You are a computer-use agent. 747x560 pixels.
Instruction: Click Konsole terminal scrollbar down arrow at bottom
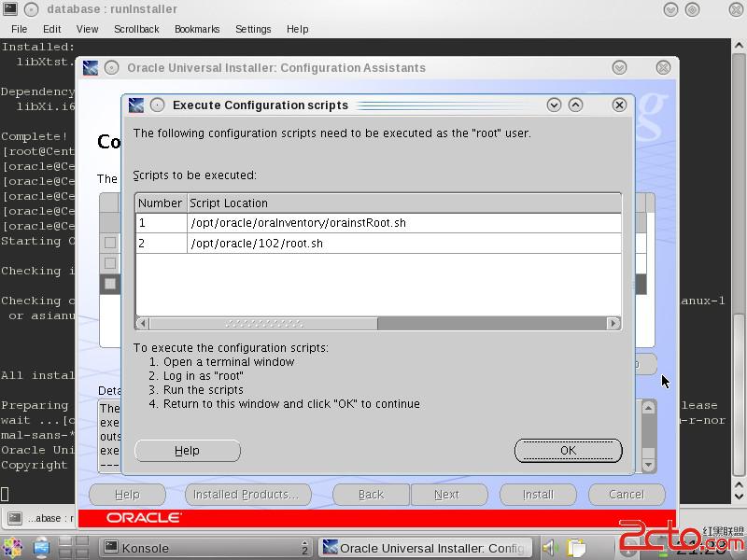[x=739, y=497]
